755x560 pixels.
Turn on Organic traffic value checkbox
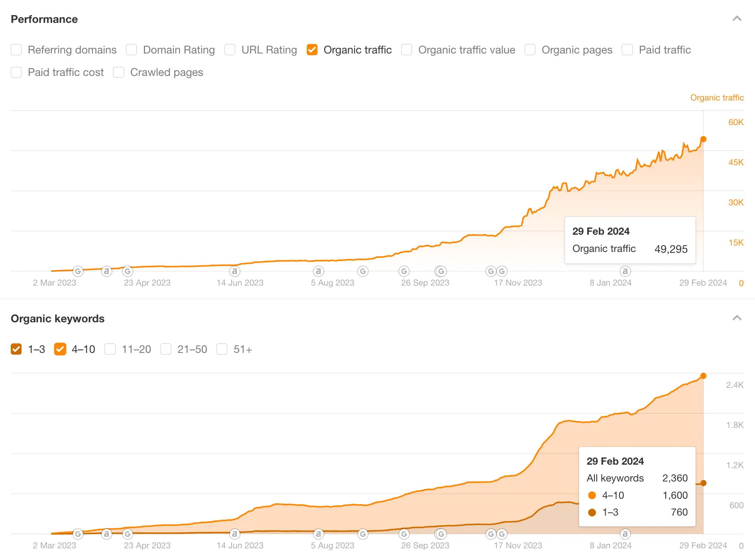click(x=407, y=50)
